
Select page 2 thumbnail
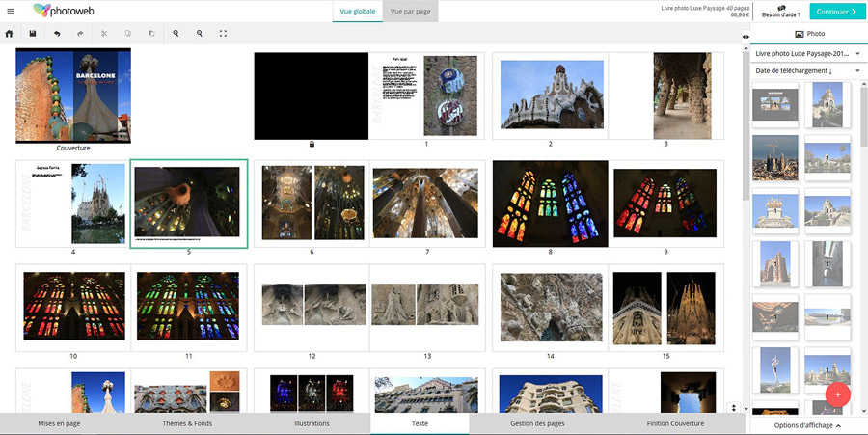click(x=551, y=95)
